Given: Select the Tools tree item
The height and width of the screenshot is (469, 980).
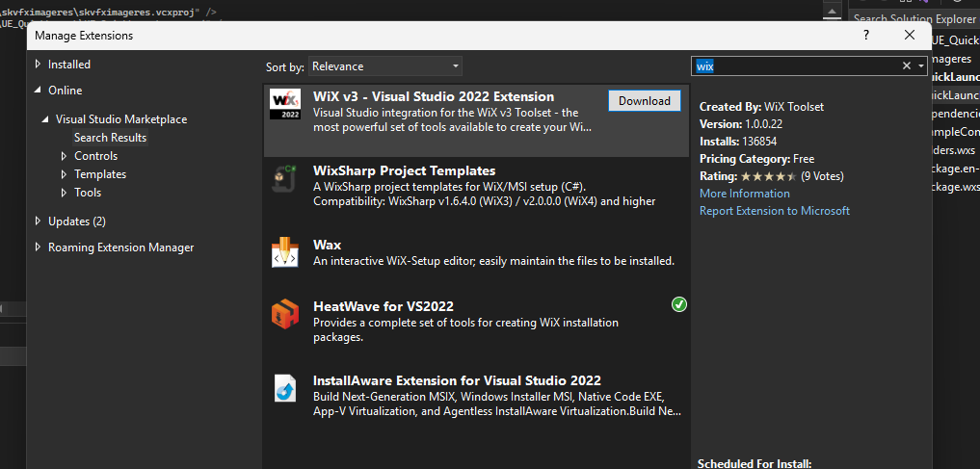Looking at the screenshot, I should [x=88, y=193].
